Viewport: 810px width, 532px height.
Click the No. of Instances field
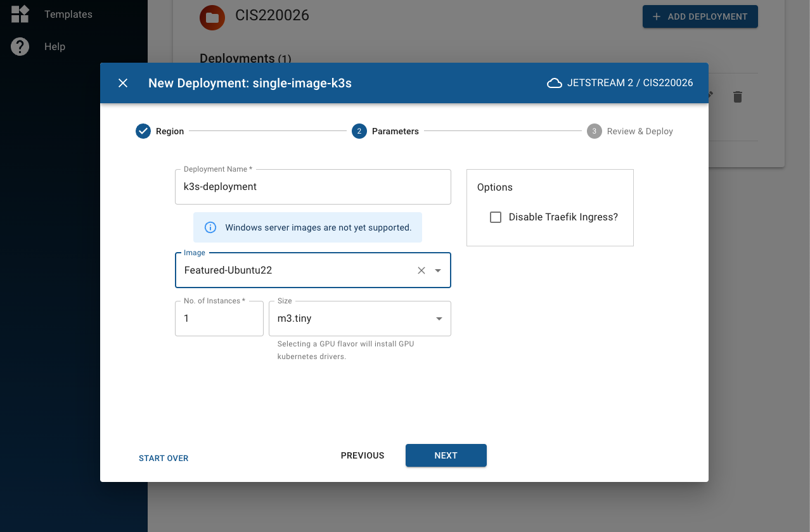coord(219,319)
